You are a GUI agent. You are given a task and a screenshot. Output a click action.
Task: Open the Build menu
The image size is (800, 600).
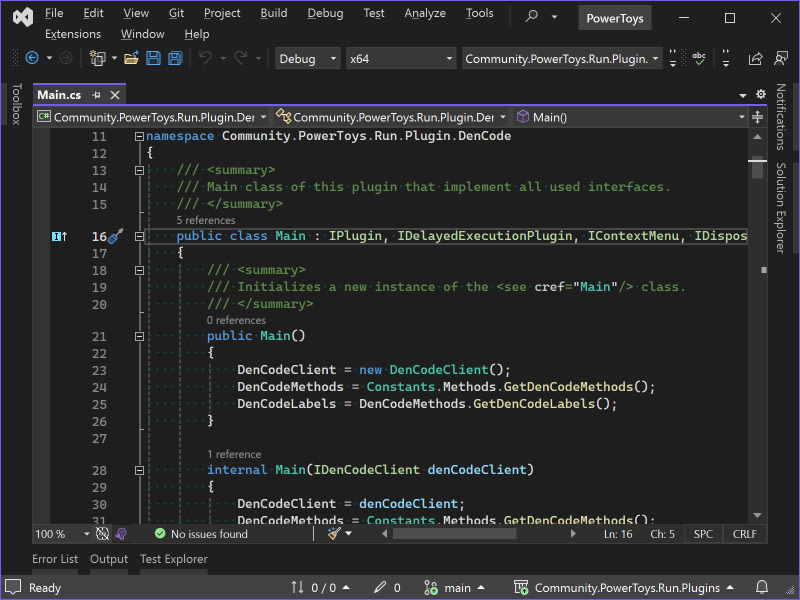pyautogui.click(x=273, y=13)
